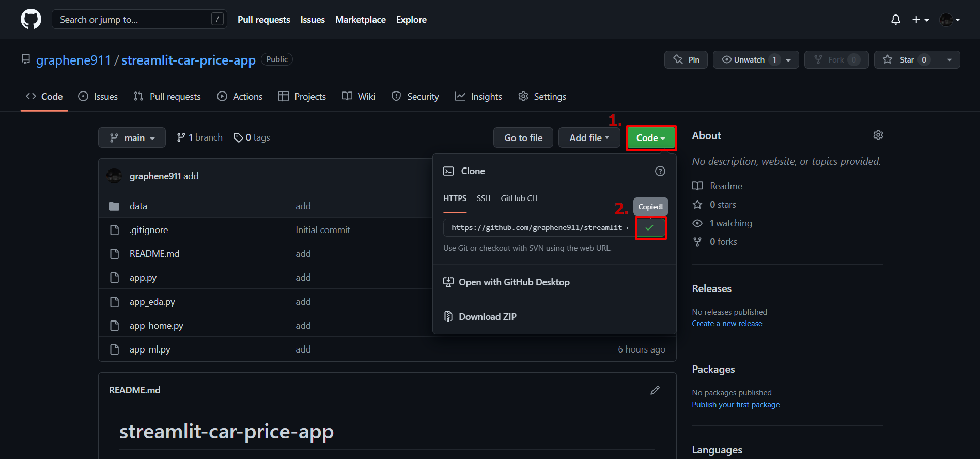Viewport: 980px width, 459px height.
Task: Open the Pull requests repository tab
Action: [x=167, y=97]
